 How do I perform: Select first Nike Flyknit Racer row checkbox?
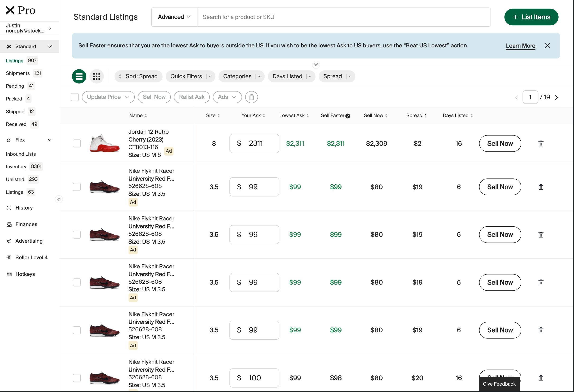click(77, 187)
